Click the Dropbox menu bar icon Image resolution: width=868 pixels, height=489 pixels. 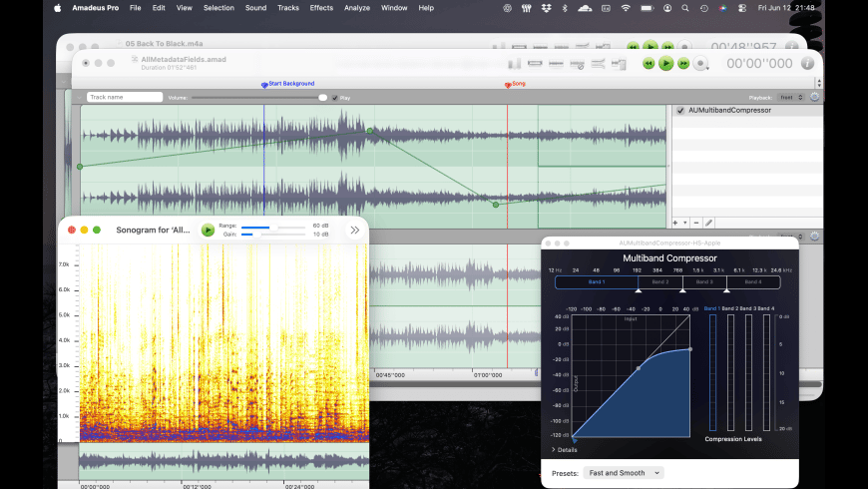coord(546,8)
